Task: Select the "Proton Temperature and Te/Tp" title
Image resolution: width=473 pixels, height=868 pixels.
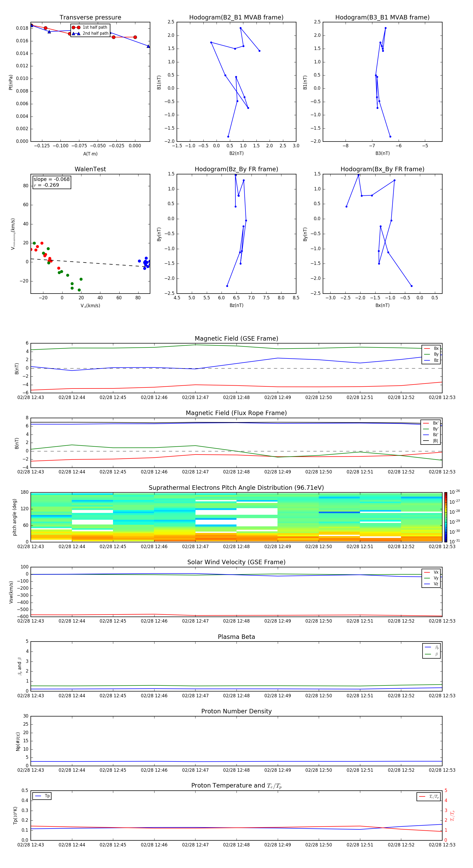Action: [236, 786]
